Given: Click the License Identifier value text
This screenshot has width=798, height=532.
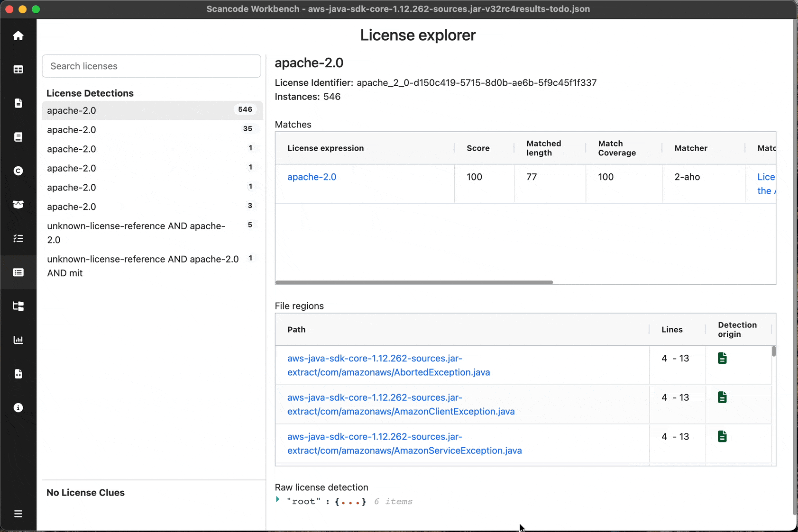Looking at the screenshot, I should tap(477, 83).
